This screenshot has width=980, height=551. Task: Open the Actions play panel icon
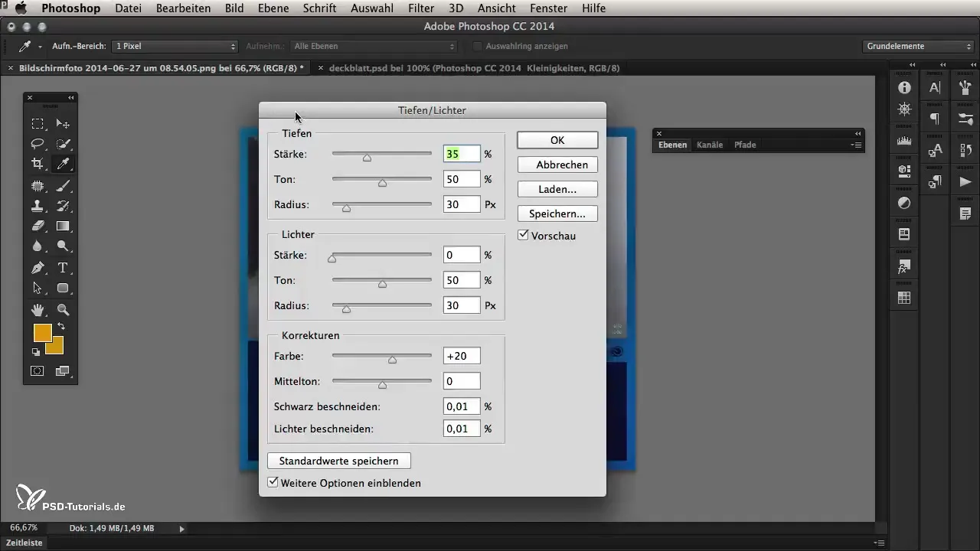click(x=965, y=181)
